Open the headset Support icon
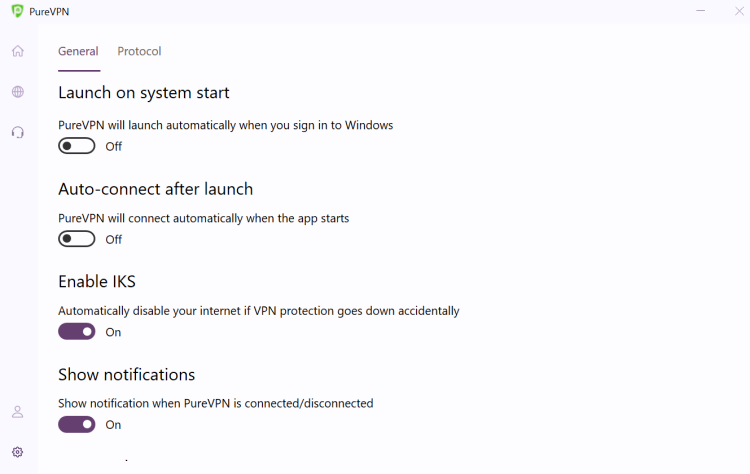750x474 pixels. click(x=18, y=132)
